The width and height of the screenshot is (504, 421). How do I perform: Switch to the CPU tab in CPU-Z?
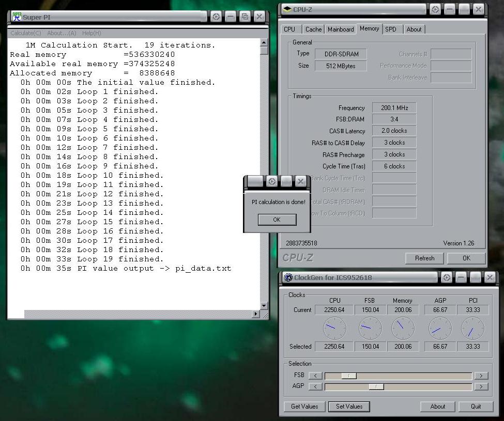tap(289, 29)
